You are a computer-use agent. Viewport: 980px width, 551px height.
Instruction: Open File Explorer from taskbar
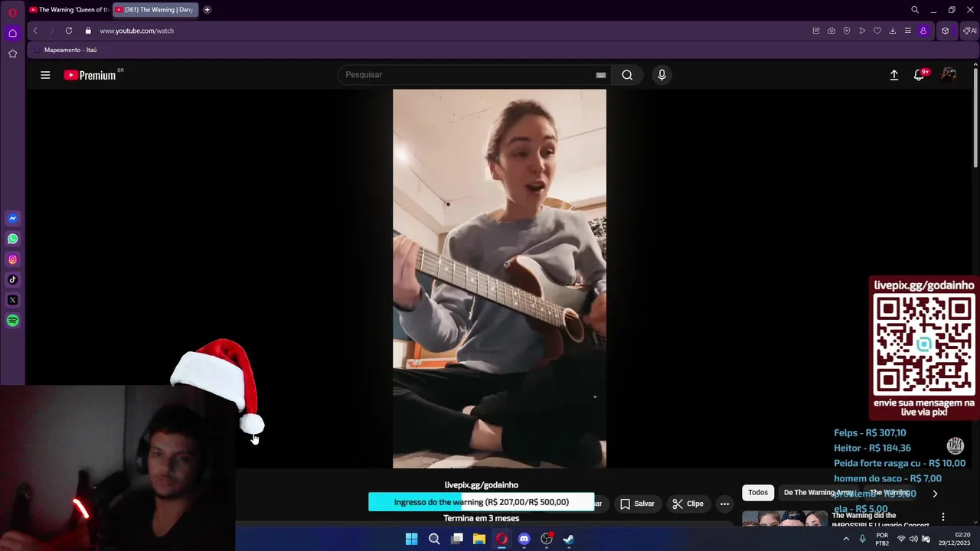coord(479,539)
